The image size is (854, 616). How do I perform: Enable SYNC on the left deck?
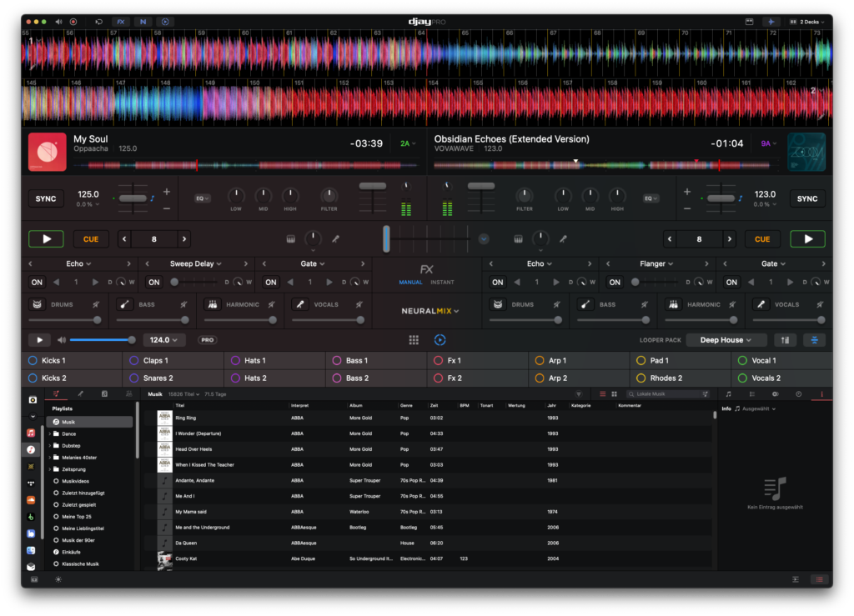click(x=46, y=198)
